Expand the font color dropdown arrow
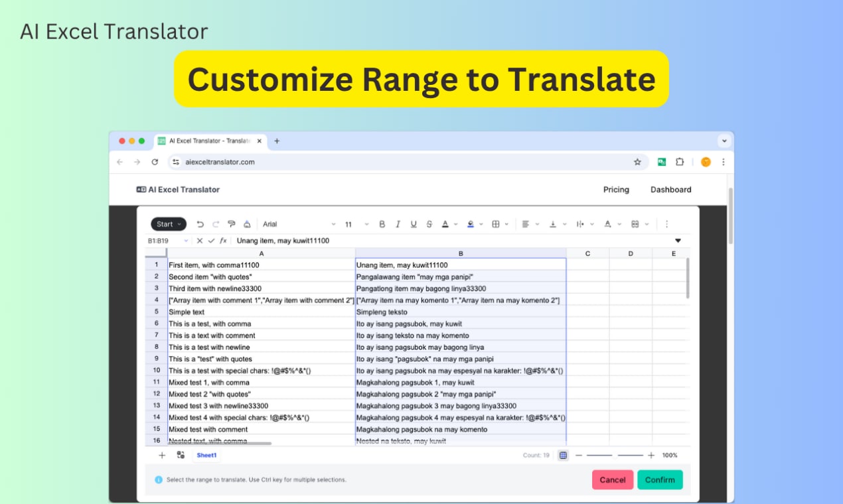This screenshot has width=843, height=504. pyautogui.click(x=455, y=224)
